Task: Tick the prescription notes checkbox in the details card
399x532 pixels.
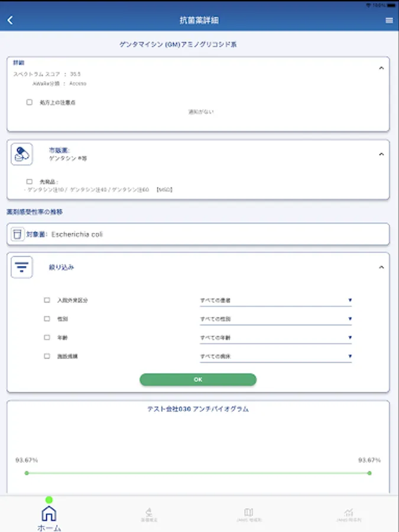Action: [30, 102]
